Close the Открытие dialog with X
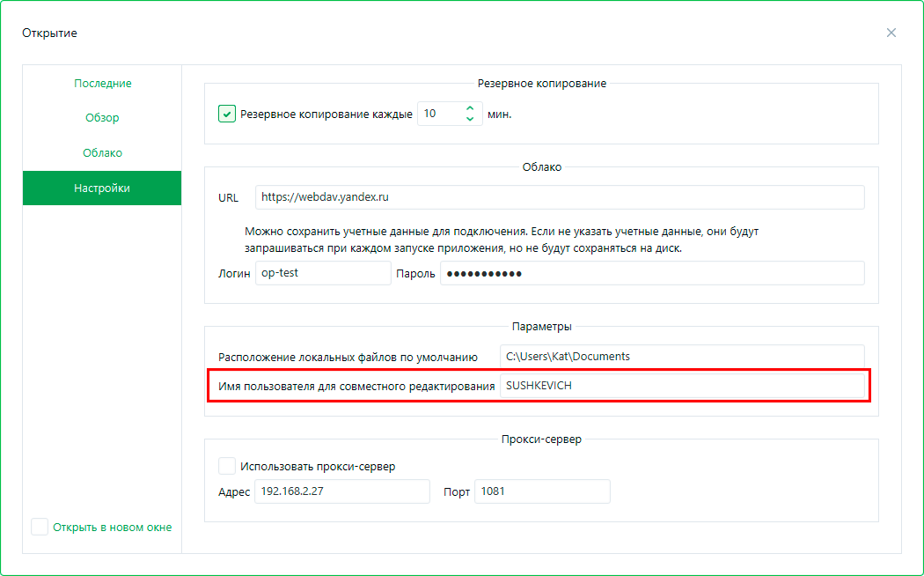 (891, 33)
